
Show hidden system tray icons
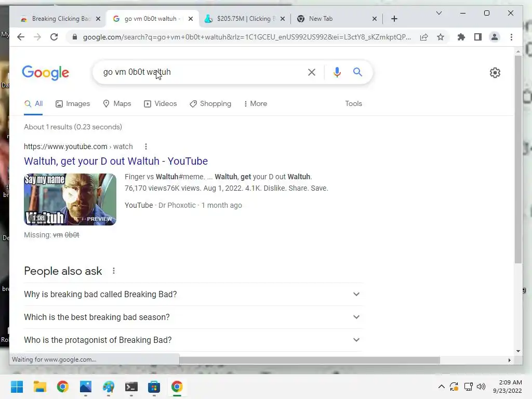[441, 387]
